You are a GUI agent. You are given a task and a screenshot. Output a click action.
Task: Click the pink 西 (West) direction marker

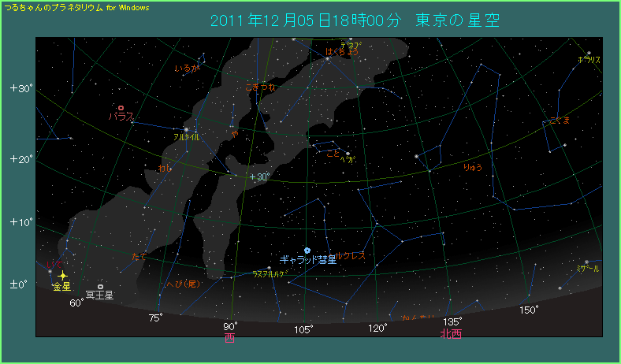coord(230,338)
